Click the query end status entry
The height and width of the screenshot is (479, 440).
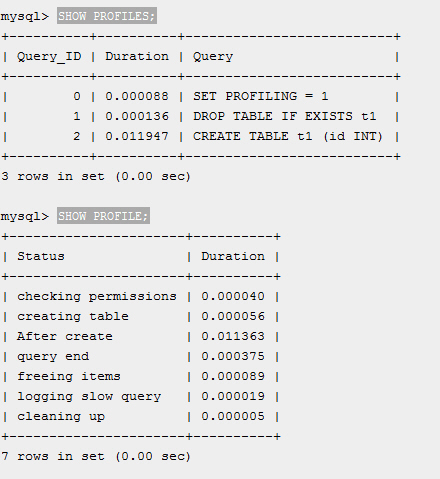tap(53, 356)
